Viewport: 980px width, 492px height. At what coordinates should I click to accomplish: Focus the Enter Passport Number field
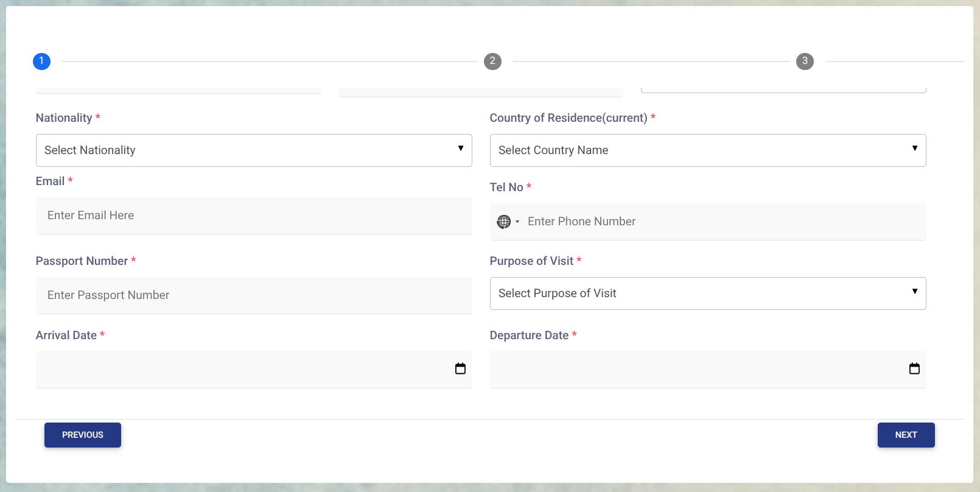pos(254,295)
